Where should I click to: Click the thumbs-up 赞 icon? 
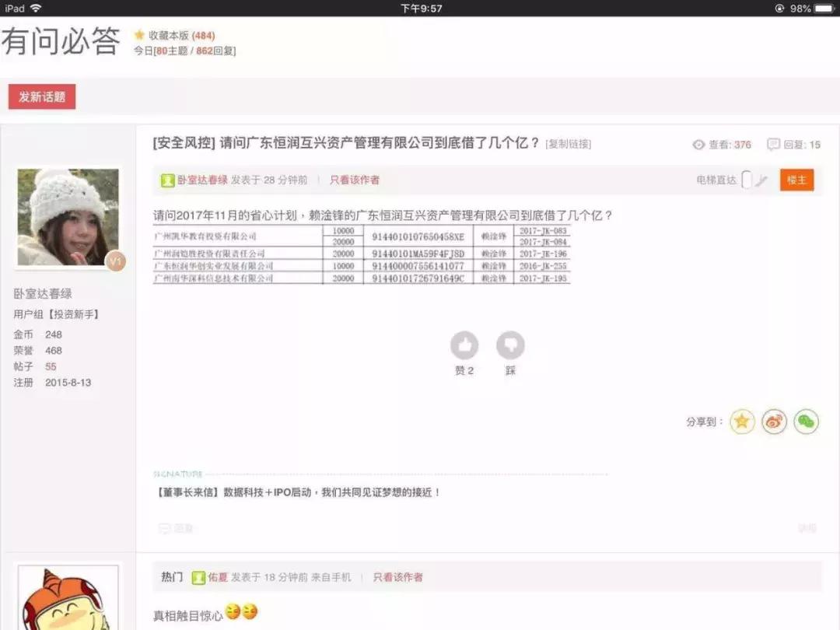(x=464, y=345)
